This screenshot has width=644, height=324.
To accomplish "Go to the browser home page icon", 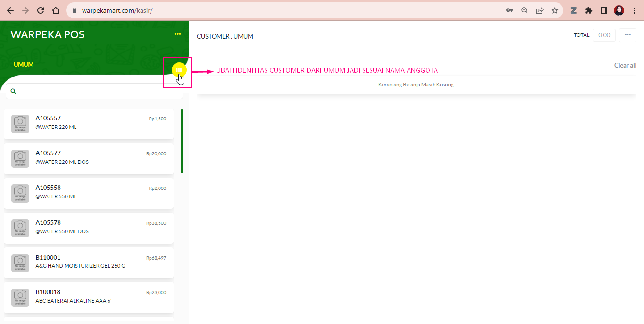I will (x=56, y=10).
